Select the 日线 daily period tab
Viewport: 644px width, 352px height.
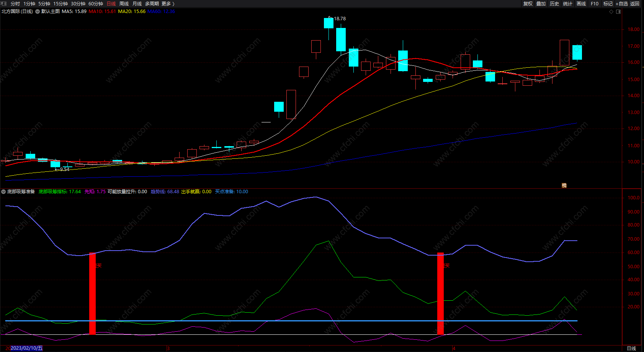111,3
